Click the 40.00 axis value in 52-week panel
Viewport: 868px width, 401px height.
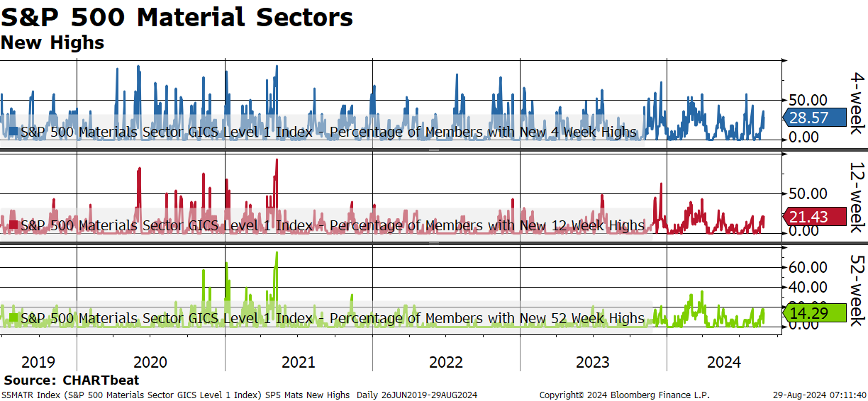coord(808,287)
